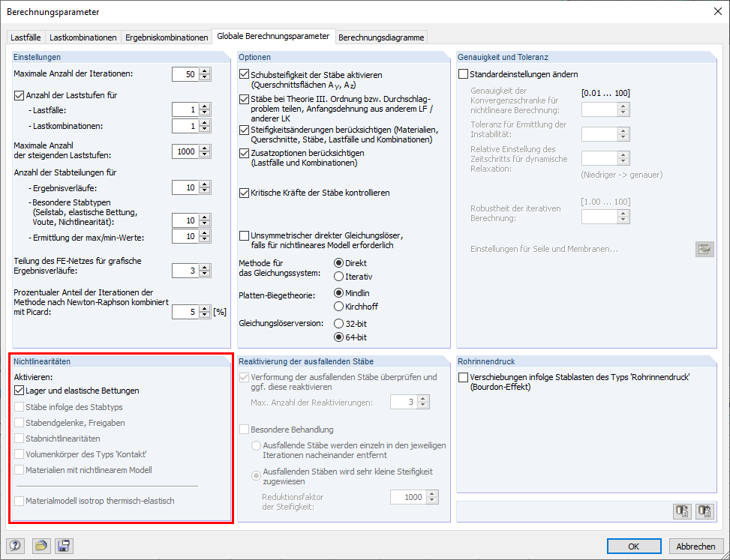Disable 'Schubsteifigkeit der Stäbe aktivieren'

point(244,74)
